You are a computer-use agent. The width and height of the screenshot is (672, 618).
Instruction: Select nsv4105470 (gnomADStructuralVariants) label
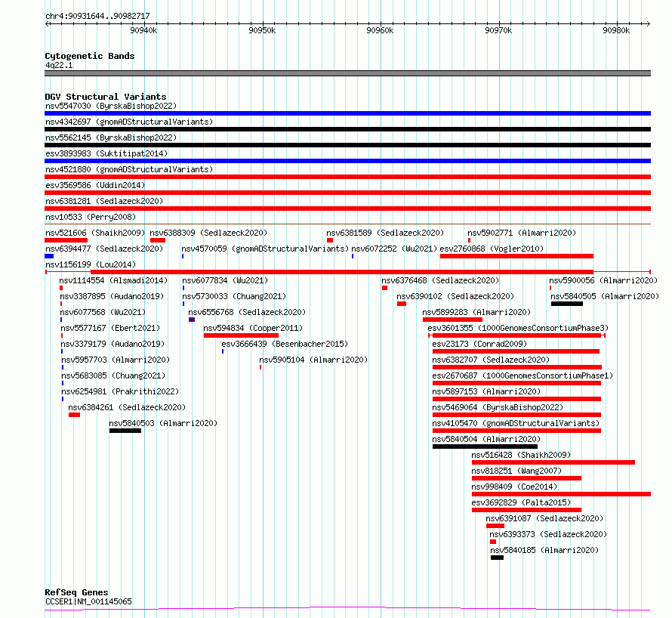click(x=516, y=423)
